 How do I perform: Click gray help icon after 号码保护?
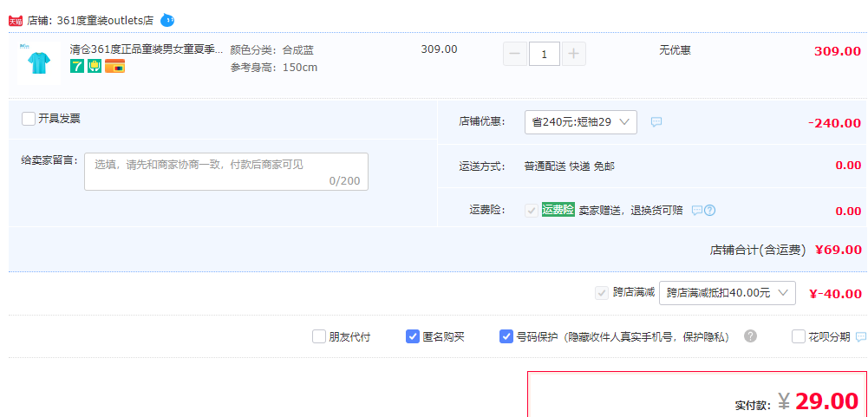coord(750,336)
